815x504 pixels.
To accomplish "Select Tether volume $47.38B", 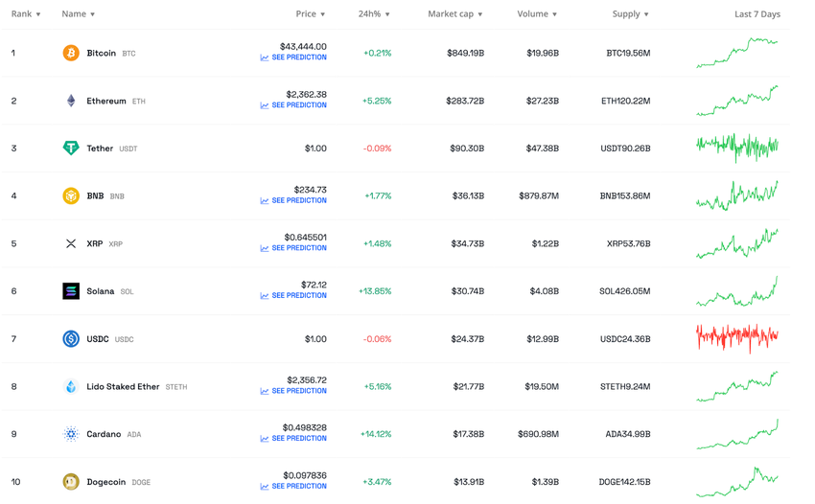I will coord(542,149).
